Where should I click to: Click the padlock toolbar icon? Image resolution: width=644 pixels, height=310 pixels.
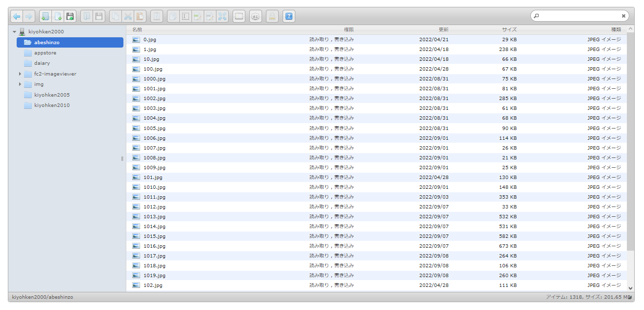272,16
